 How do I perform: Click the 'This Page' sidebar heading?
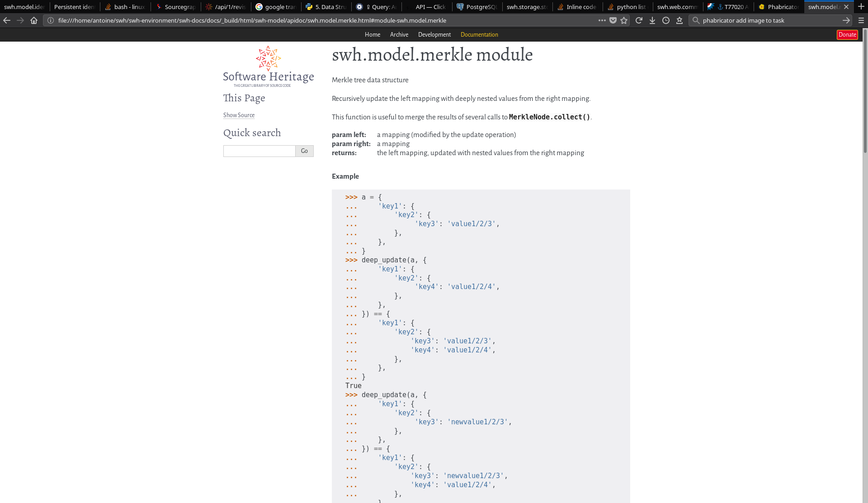[x=244, y=98]
